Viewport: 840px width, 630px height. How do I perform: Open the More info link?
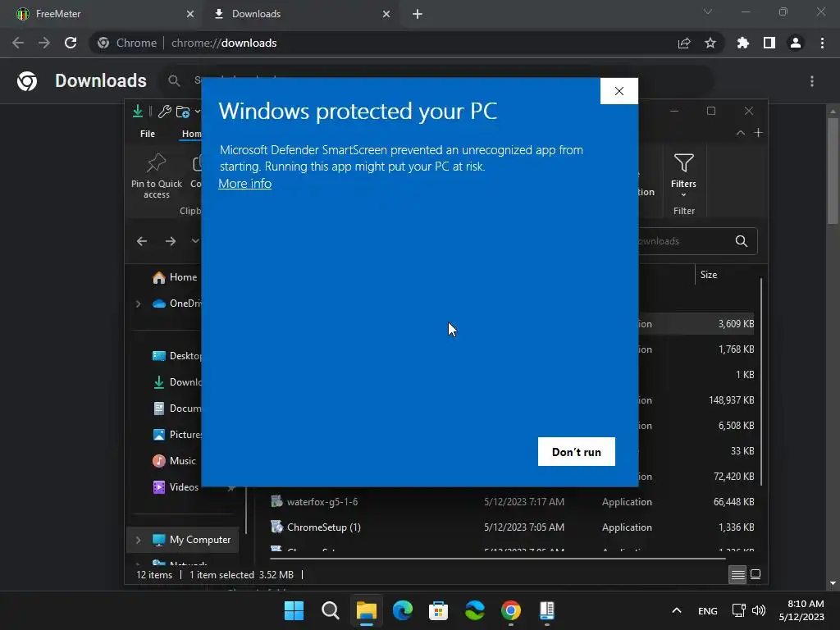click(244, 184)
